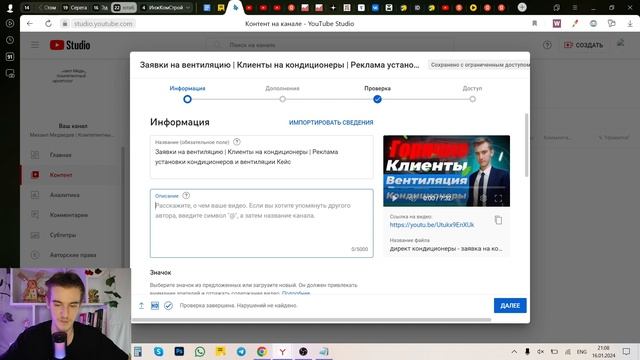Open Главная in the Studio sidebar
Viewport: 640px width, 360px height.
[71, 155]
